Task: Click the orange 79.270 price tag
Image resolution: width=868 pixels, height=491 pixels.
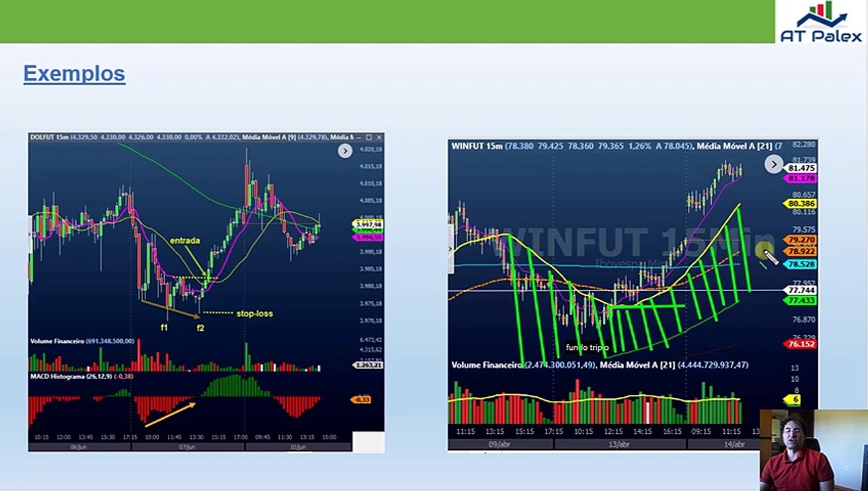Action: (801, 240)
